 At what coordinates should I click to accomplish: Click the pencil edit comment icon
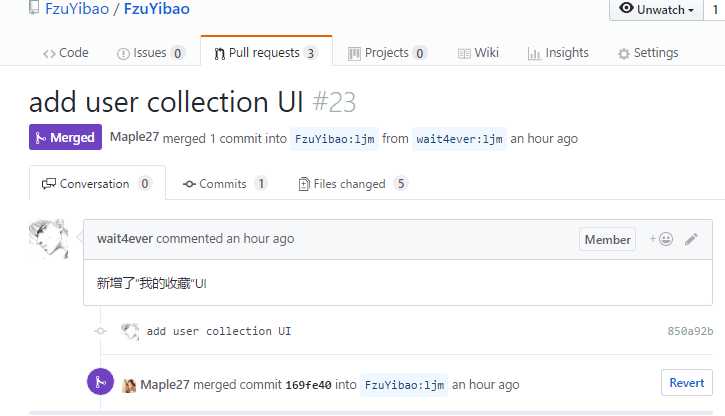point(691,239)
